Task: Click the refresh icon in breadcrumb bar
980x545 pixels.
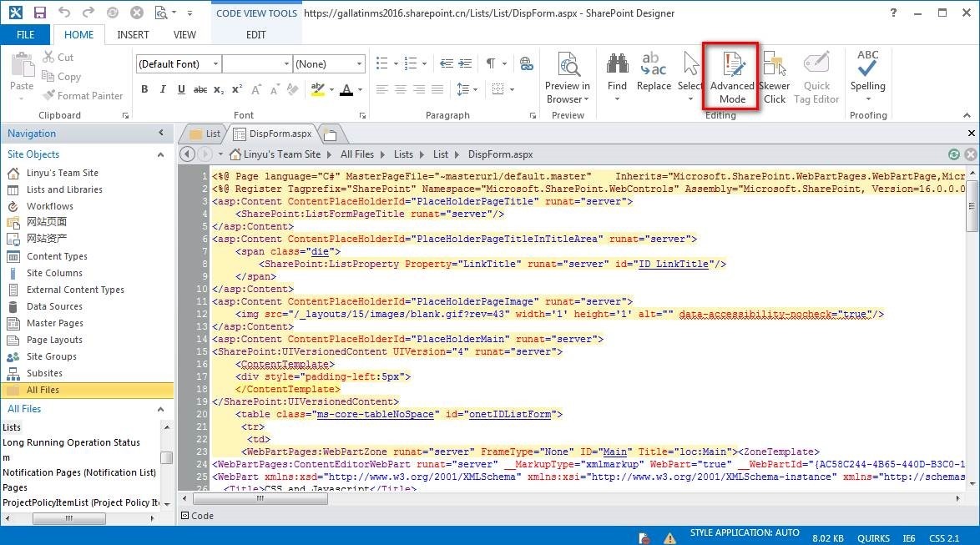Action: click(x=954, y=154)
